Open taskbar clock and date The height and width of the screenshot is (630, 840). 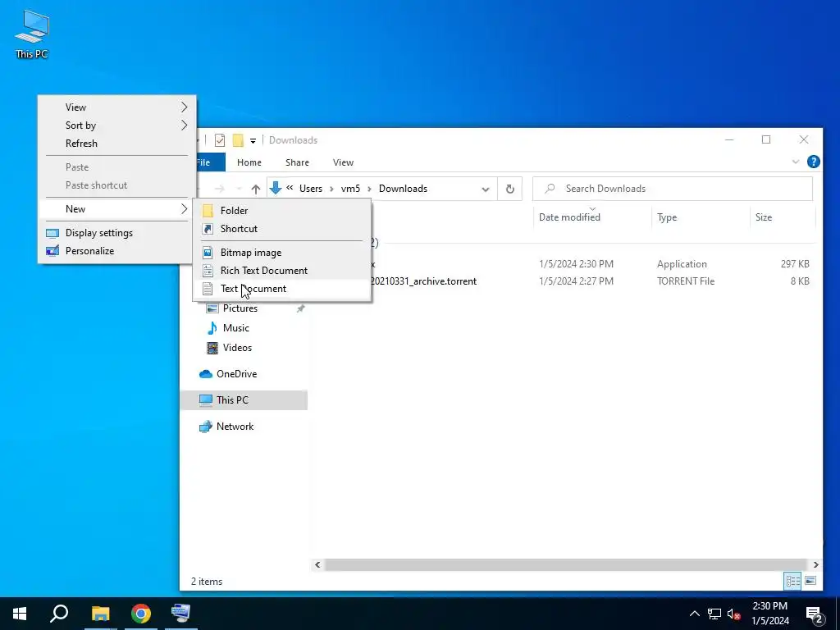pos(770,614)
